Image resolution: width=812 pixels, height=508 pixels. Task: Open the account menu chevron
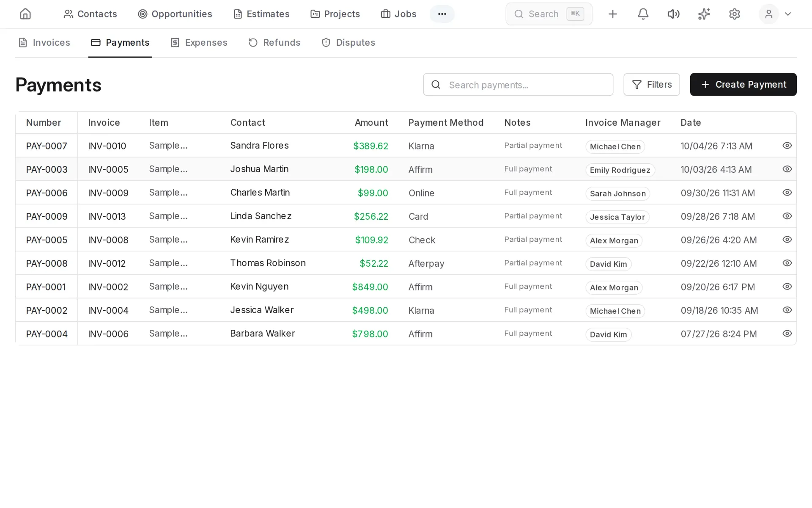coord(787,14)
